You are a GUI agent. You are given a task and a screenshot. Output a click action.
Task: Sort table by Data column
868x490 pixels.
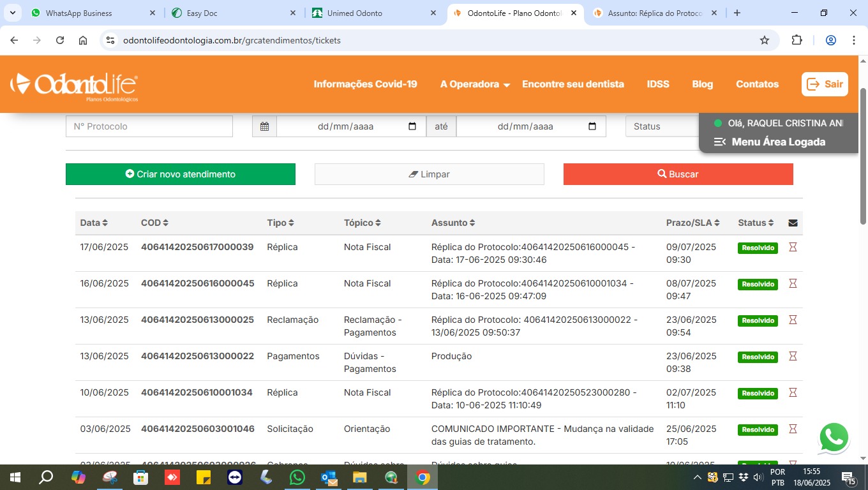(x=94, y=223)
